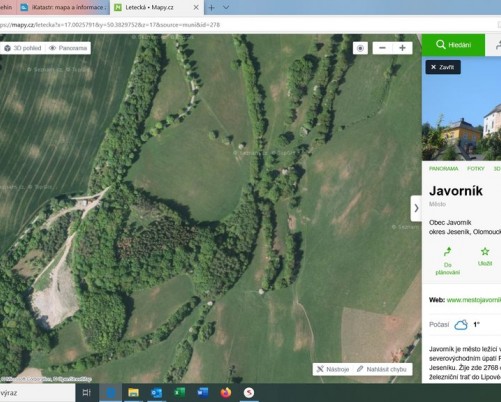Zoom in the map with plus button
Image resolution: width=501 pixels, height=402 pixels.
(402, 48)
